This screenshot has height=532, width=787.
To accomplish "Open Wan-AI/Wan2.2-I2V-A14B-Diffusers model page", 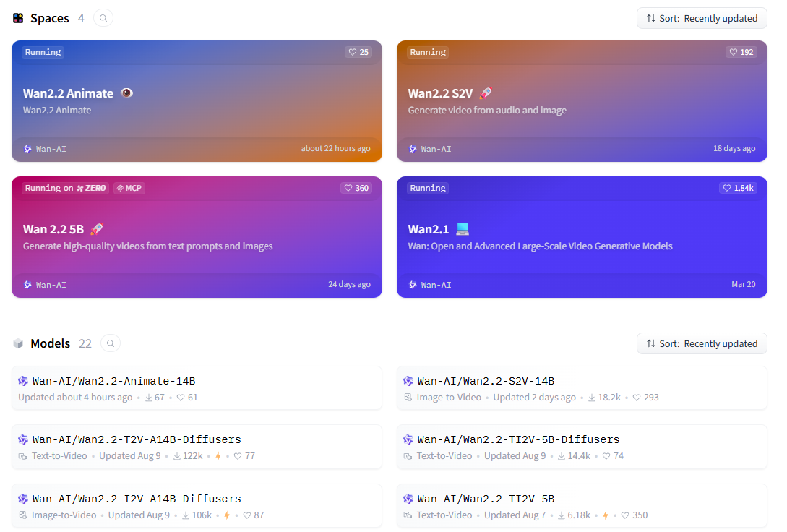I will (137, 499).
